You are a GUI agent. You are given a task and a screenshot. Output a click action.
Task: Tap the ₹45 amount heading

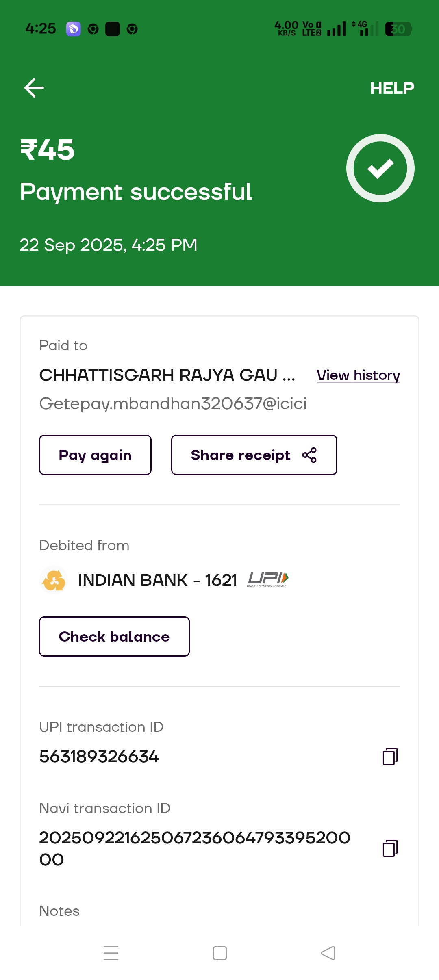pos(48,150)
